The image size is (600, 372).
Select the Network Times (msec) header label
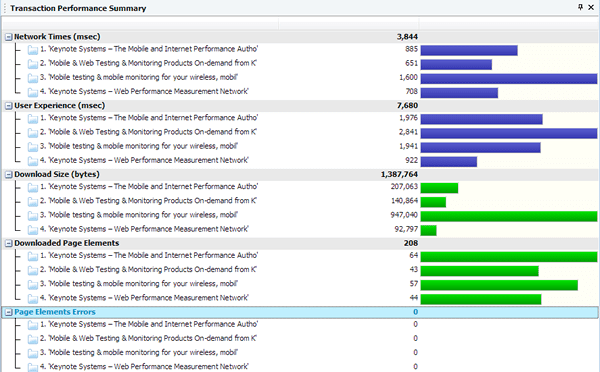(x=57, y=37)
